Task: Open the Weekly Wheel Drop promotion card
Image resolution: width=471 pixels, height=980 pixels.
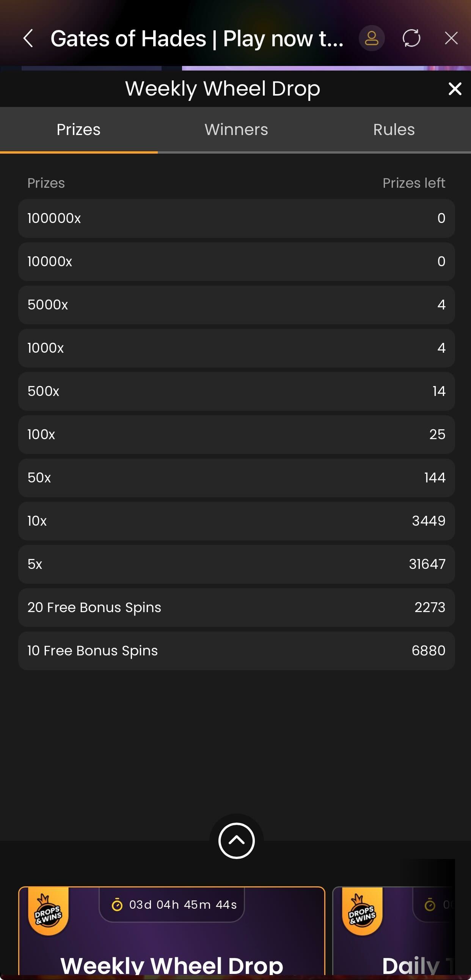Action: (171, 951)
